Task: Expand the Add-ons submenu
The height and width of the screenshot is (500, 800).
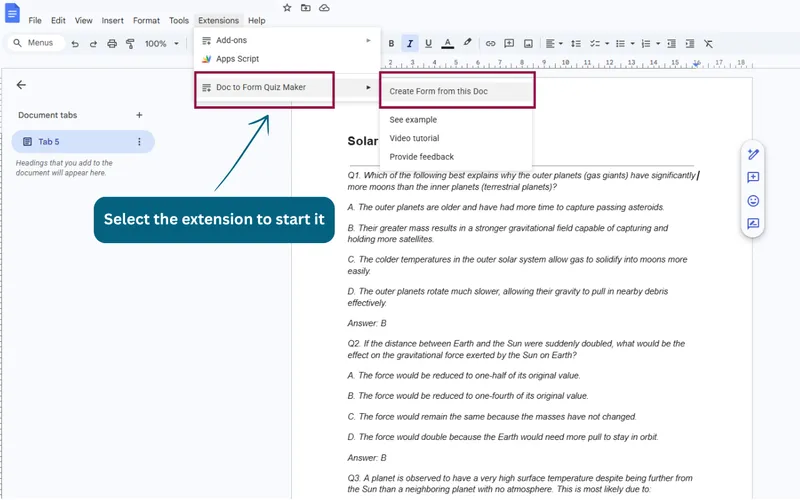Action: (287, 40)
